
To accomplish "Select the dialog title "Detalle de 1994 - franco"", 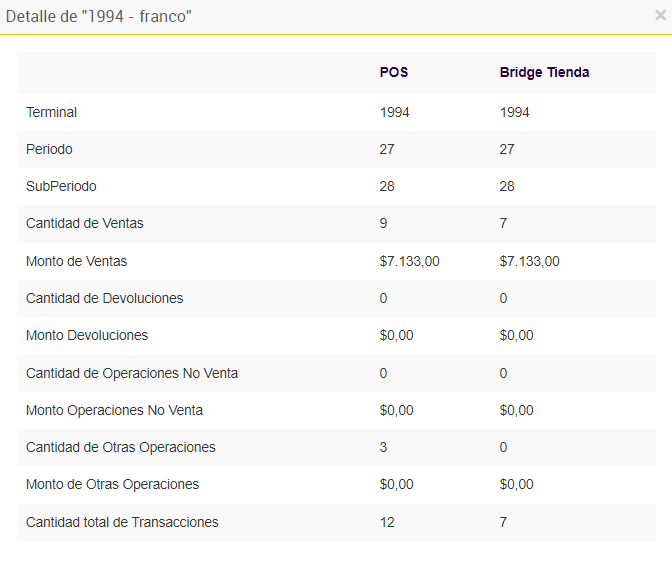I will click(x=99, y=17).
